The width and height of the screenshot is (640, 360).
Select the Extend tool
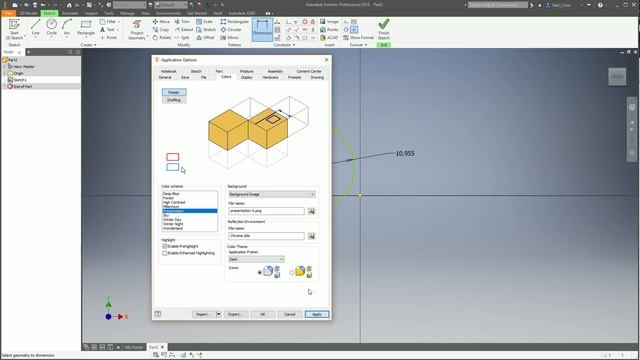click(x=183, y=29)
